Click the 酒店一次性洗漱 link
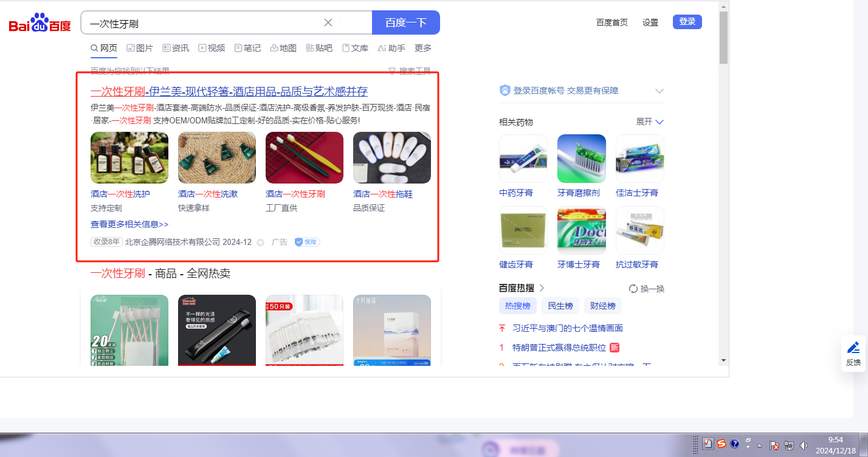This screenshot has width=868, height=457. pos(208,194)
